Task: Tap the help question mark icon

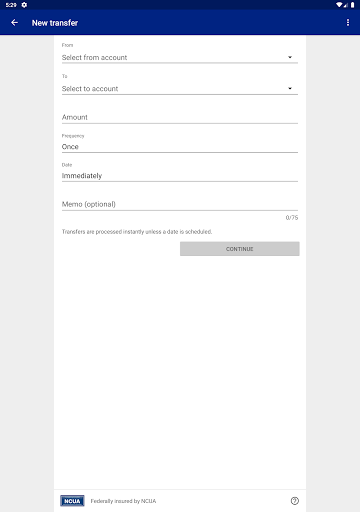Action: point(295,501)
